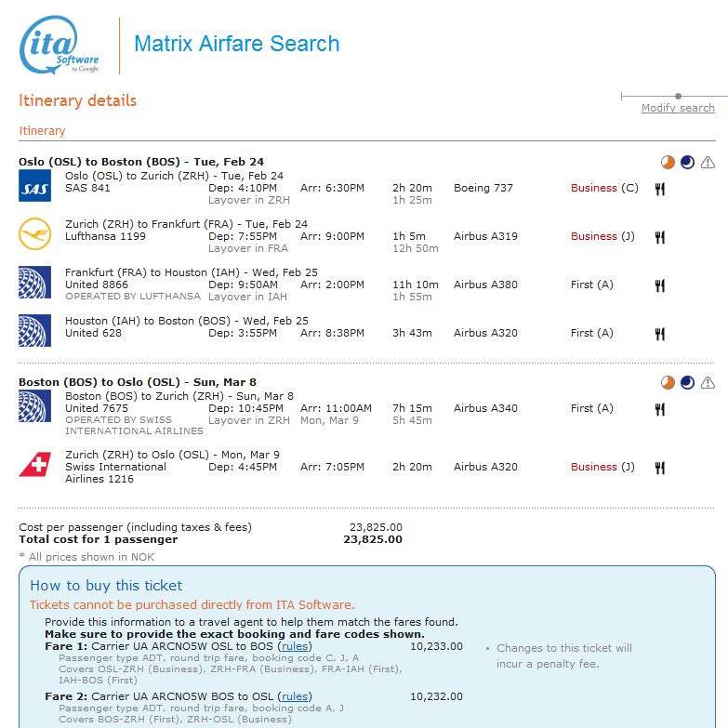This screenshot has height=728, width=728.
Task: Click the United 8866 flight number
Action: click(97, 285)
